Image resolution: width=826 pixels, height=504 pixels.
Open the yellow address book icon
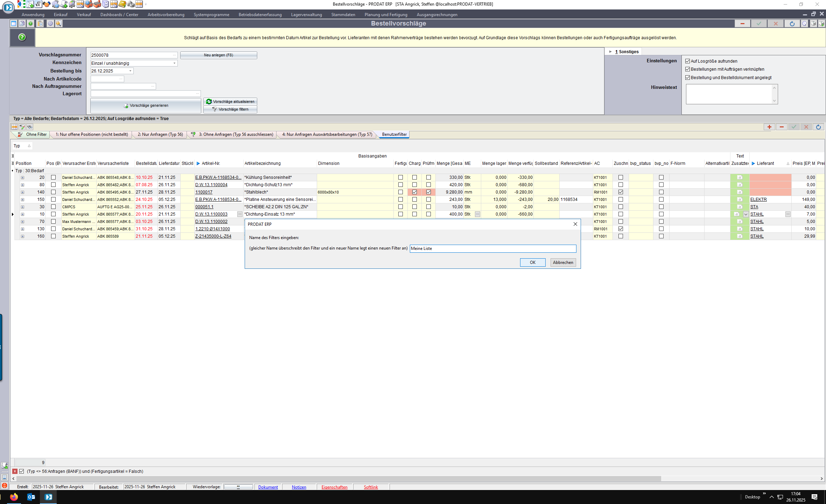122,4
